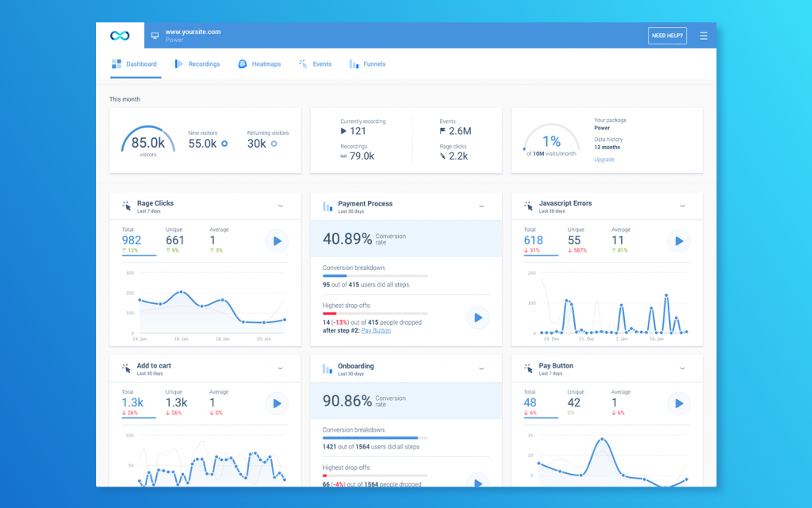This screenshot has width=812, height=508.
Task: Open the Upgrade link in the package card
Action: tap(603, 160)
